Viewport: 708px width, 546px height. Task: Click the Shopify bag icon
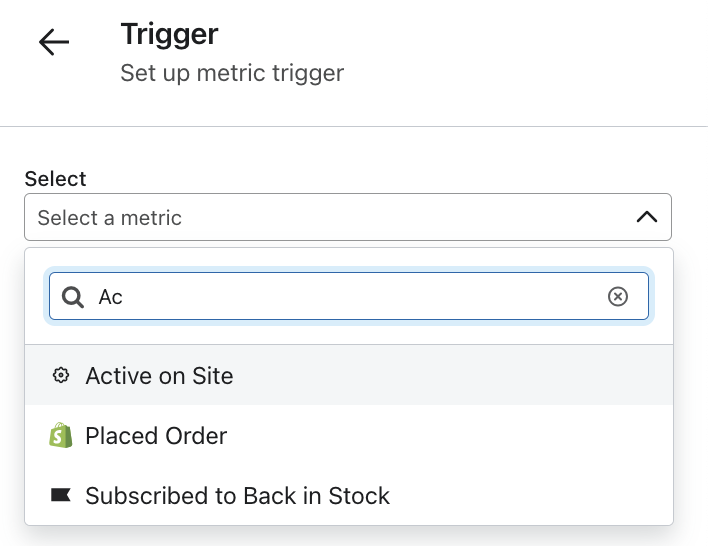coord(61,436)
